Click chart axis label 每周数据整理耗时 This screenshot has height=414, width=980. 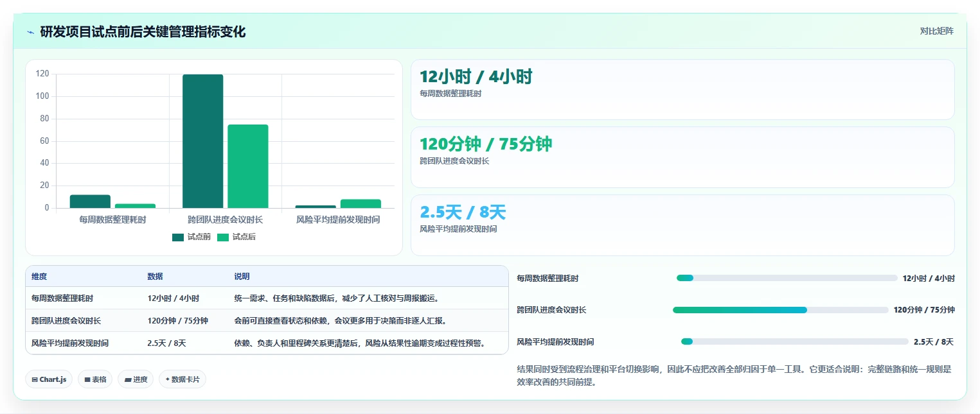point(112,220)
